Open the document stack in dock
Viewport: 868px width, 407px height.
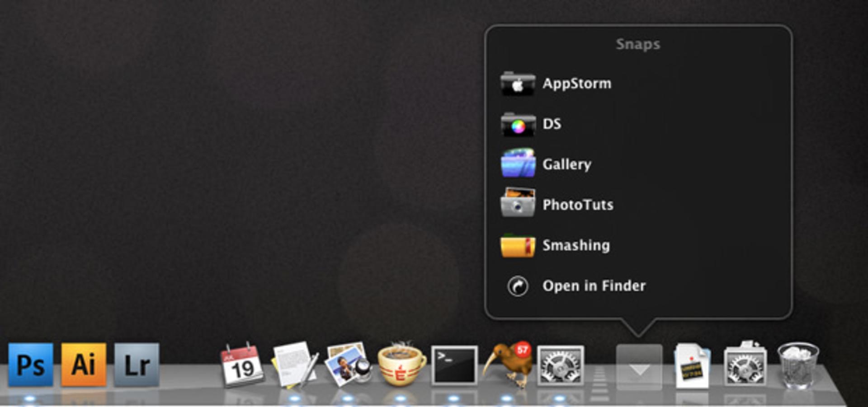click(x=692, y=365)
